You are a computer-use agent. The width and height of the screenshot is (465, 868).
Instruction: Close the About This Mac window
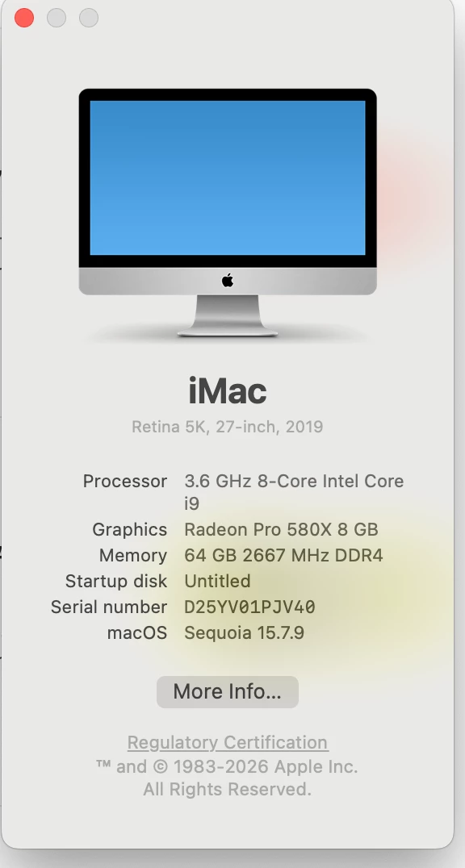pos(24,18)
